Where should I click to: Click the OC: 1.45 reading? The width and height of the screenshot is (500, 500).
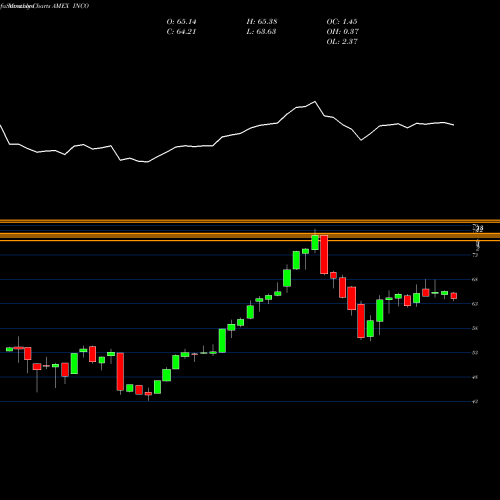coord(342,22)
